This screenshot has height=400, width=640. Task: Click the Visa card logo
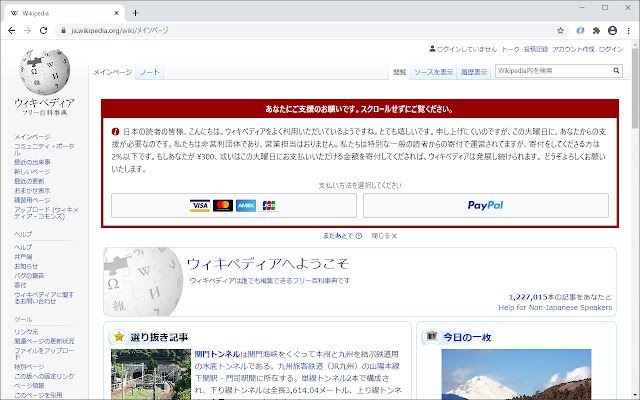tap(200, 205)
